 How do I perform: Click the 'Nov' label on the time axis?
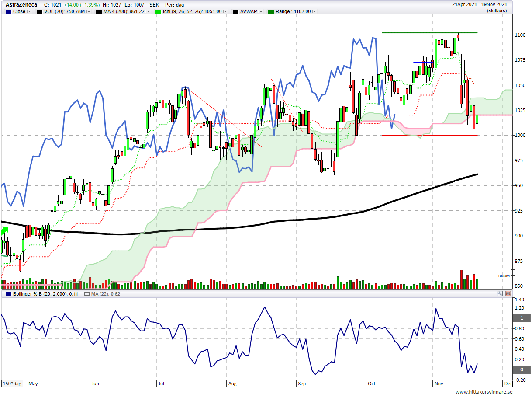pyautogui.click(x=439, y=384)
